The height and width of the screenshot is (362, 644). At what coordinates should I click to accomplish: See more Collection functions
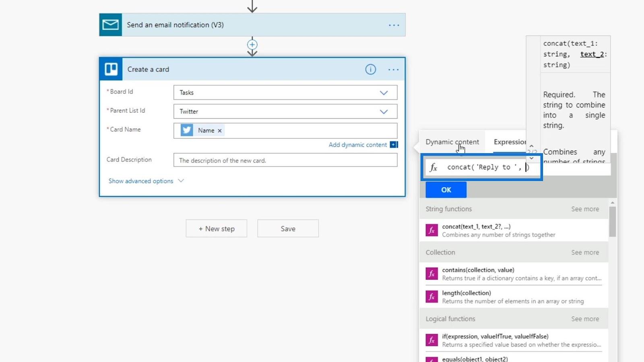point(585,252)
